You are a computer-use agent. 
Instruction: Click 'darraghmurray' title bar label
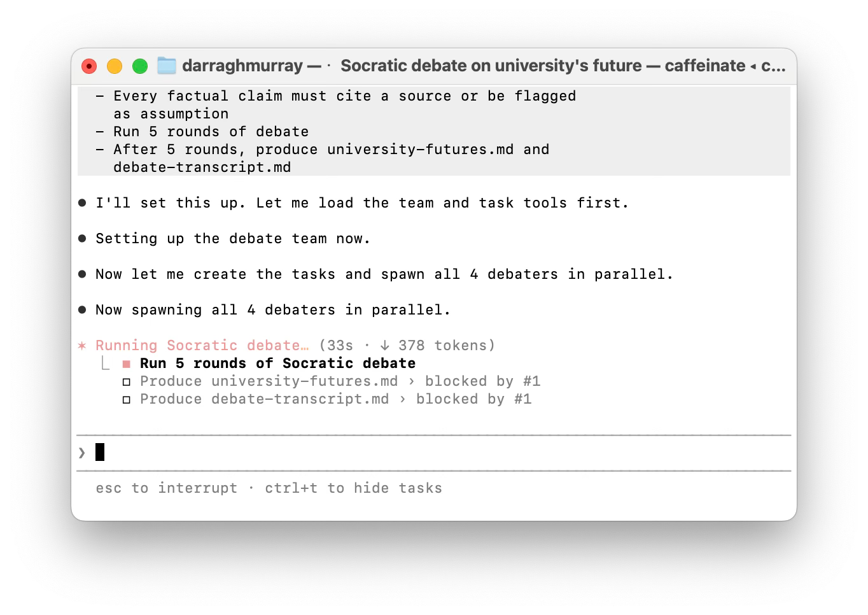tap(242, 66)
